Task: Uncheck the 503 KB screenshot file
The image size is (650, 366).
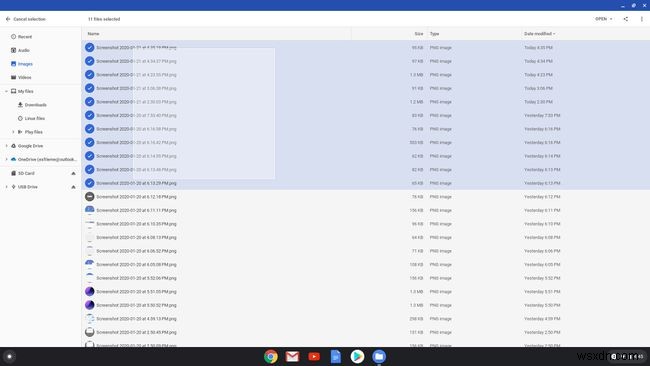Action: pyautogui.click(x=90, y=143)
